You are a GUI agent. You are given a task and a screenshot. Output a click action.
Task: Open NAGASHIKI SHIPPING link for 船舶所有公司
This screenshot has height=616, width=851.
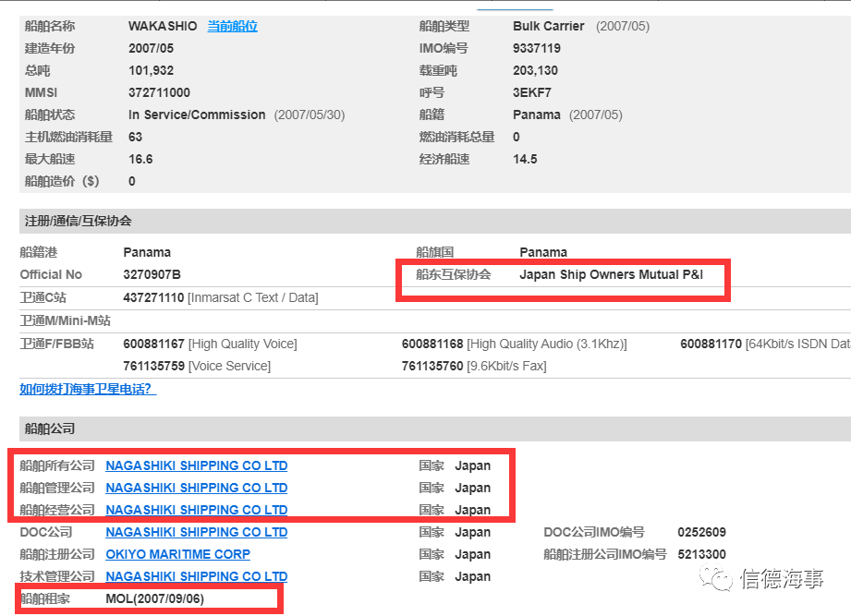coord(197,465)
